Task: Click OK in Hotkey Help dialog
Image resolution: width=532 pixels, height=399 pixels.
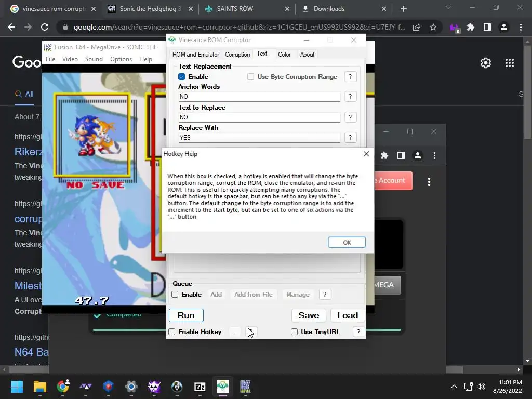Action: [x=347, y=242]
